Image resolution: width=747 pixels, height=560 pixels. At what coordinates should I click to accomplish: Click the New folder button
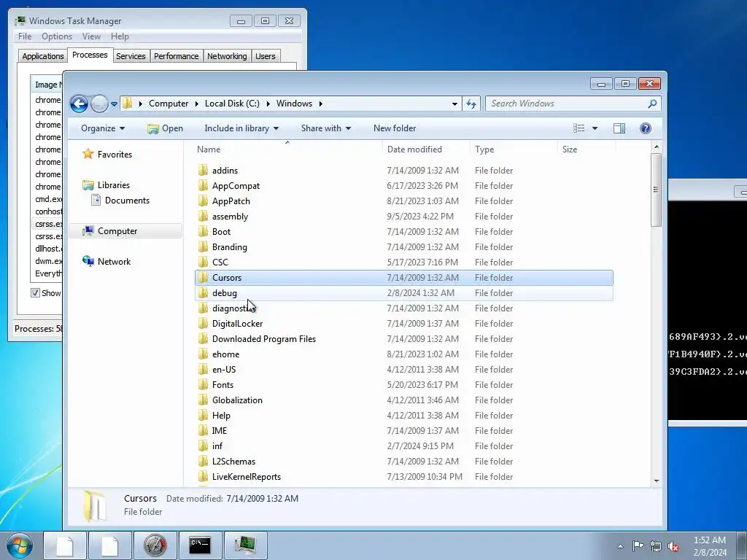tap(395, 128)
